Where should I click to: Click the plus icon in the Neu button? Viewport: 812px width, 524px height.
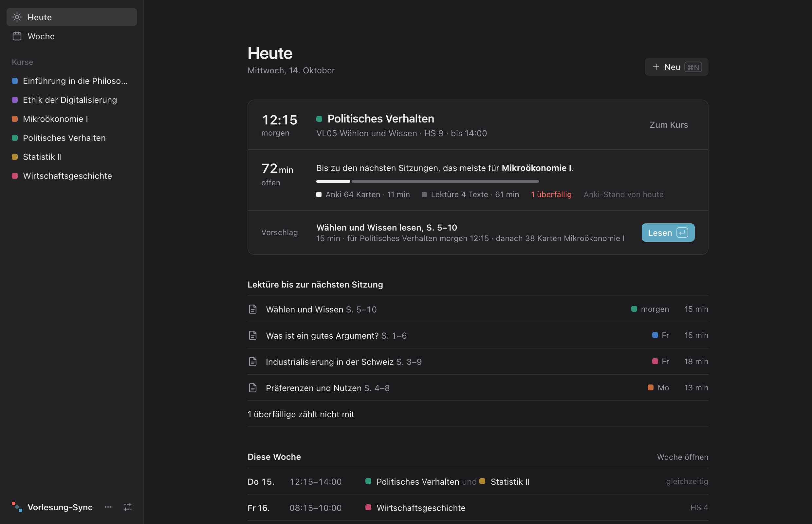click(656, 67)
